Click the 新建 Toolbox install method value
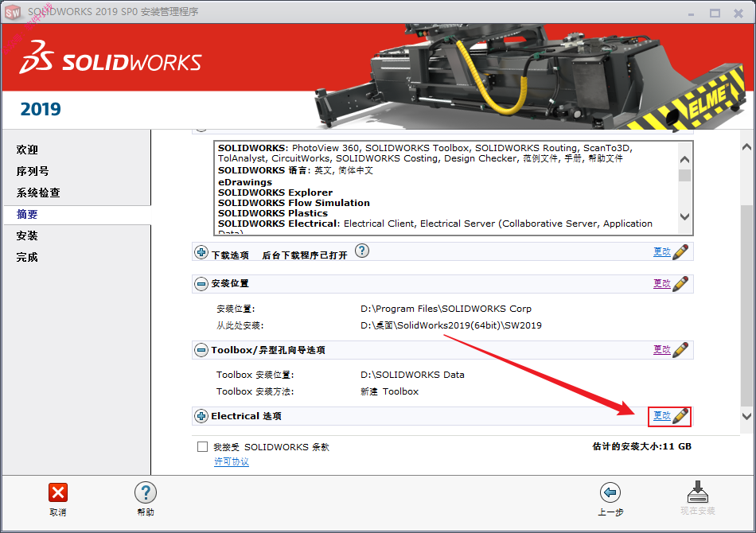 pos(390,391)
